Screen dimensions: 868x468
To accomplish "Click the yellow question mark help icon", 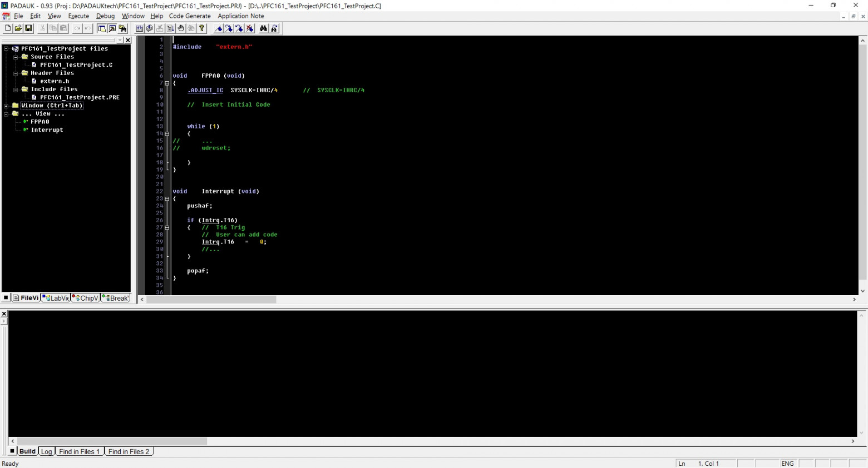I will (x=202, y=28).
